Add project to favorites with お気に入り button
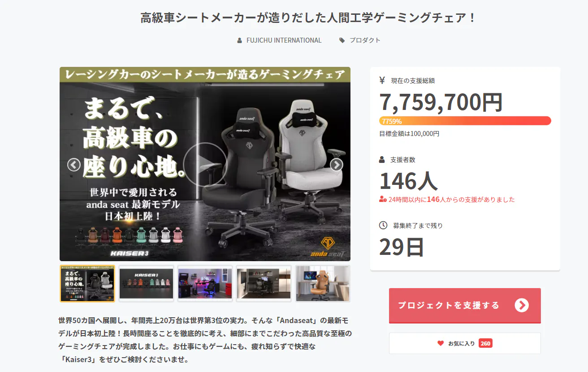 [465, 343]
